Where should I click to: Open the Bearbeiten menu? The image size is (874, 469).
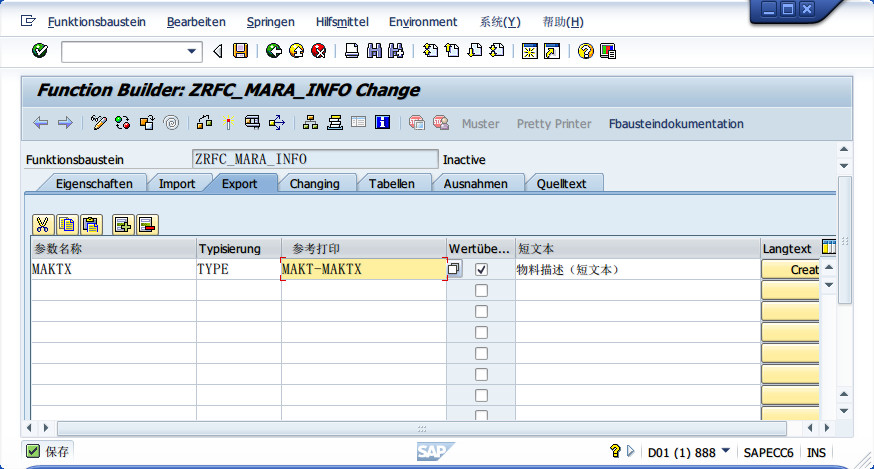196,22
